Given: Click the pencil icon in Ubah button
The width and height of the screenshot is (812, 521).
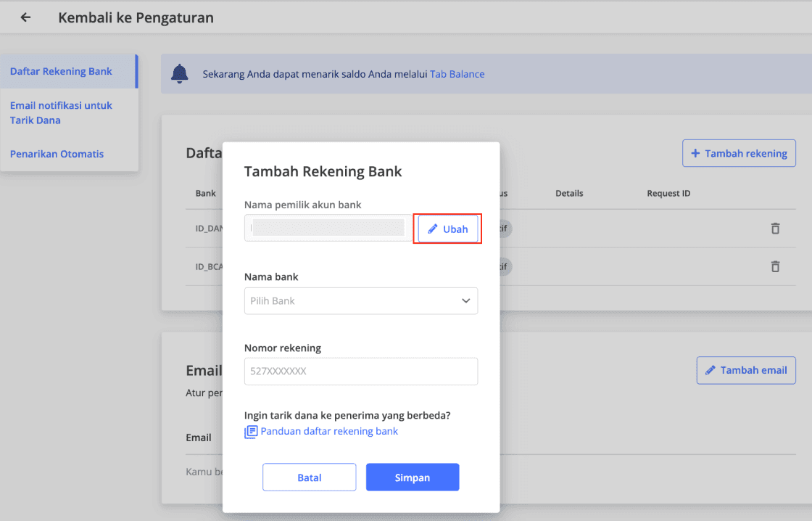Looking at the screenshot, I should point(433,229).
